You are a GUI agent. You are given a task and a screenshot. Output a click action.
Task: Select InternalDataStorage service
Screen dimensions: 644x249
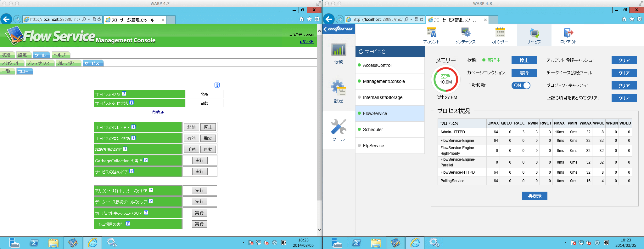tap(390, 97)
